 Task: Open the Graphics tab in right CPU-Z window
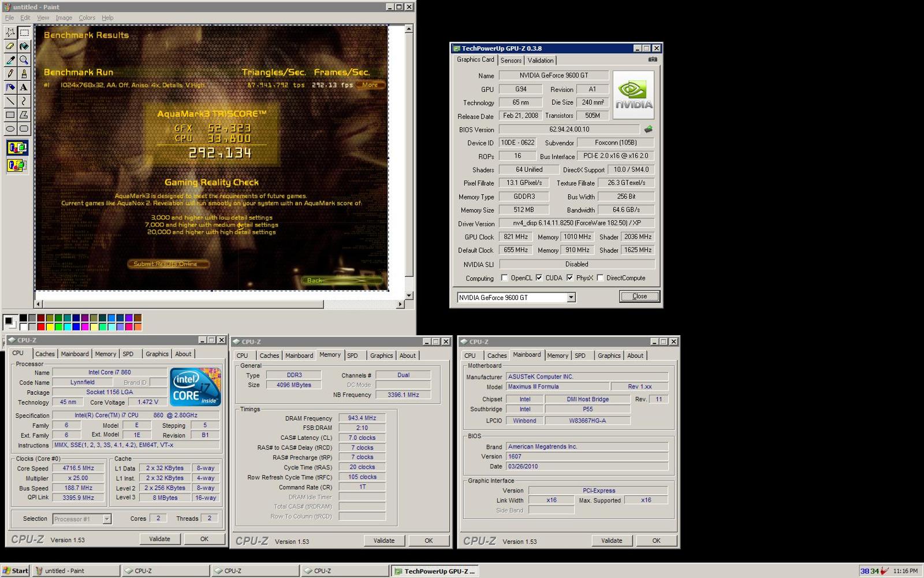point(609,355)
